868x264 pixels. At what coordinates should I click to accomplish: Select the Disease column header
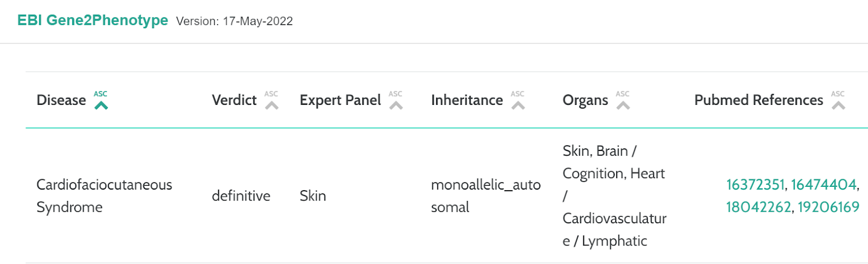coord(61,100)
